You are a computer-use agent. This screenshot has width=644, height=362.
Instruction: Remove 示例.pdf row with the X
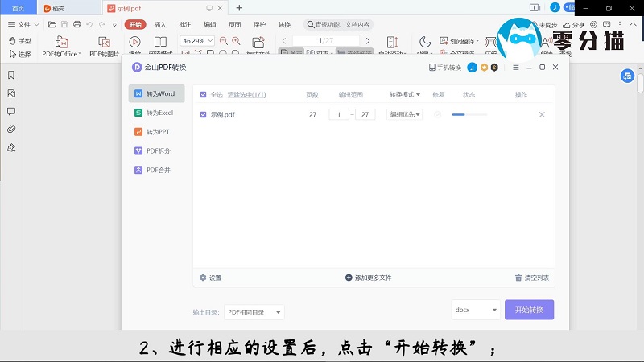tap(542, 114)
